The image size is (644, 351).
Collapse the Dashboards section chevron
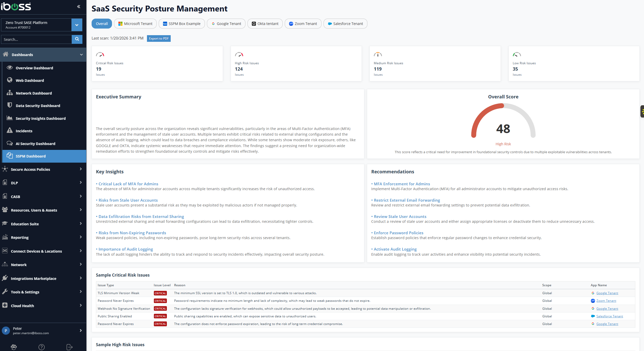point(81,55)
